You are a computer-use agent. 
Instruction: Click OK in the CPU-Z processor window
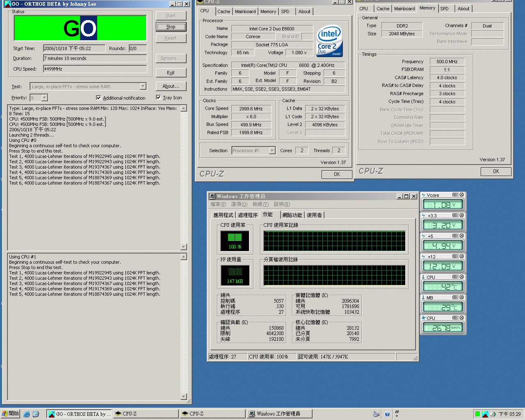[x=337, y=174]
